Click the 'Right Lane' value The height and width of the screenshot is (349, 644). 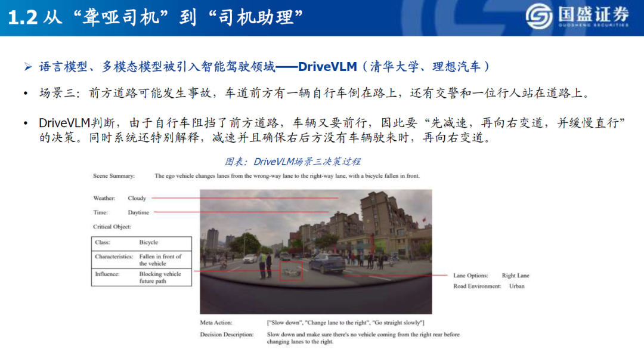click(515, 276)
